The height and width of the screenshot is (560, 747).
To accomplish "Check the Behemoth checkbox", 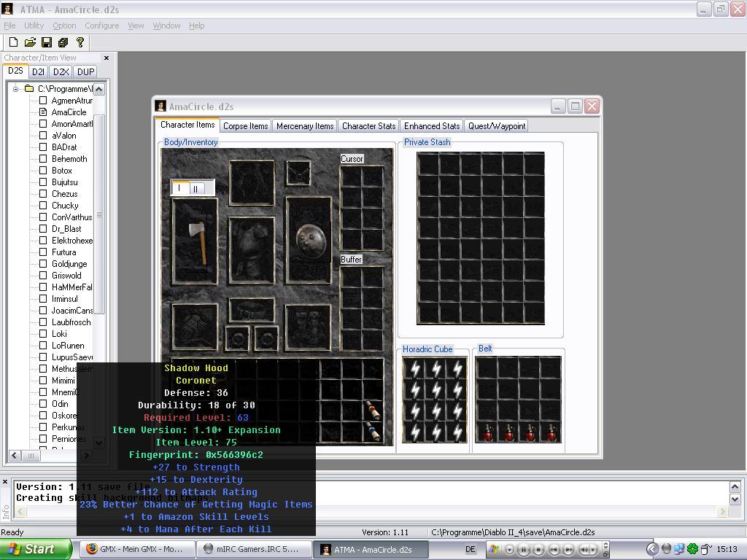I will [43, 159].
